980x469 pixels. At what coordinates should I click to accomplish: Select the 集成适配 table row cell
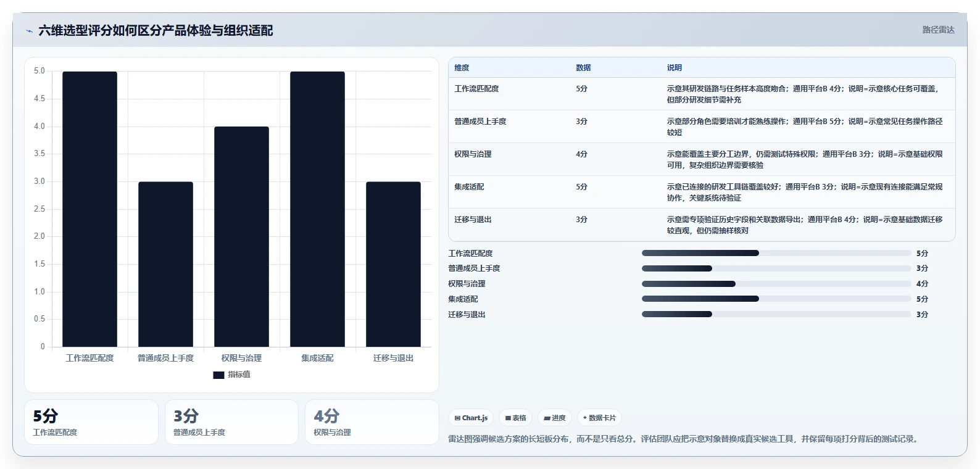click(469, 187)
